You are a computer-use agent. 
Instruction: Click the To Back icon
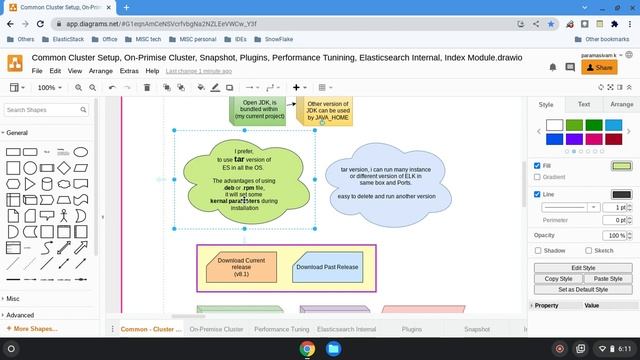click(181, 88)
